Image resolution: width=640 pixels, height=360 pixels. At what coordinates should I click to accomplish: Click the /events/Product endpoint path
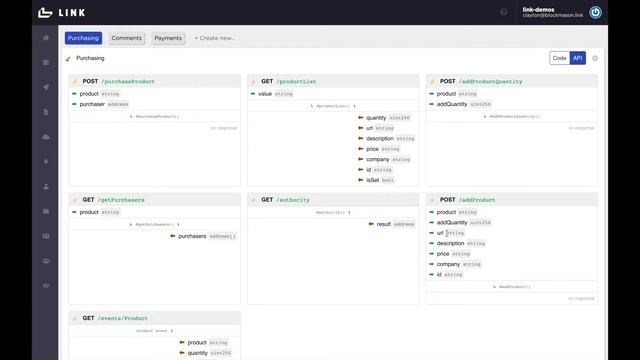pos(122,318)
